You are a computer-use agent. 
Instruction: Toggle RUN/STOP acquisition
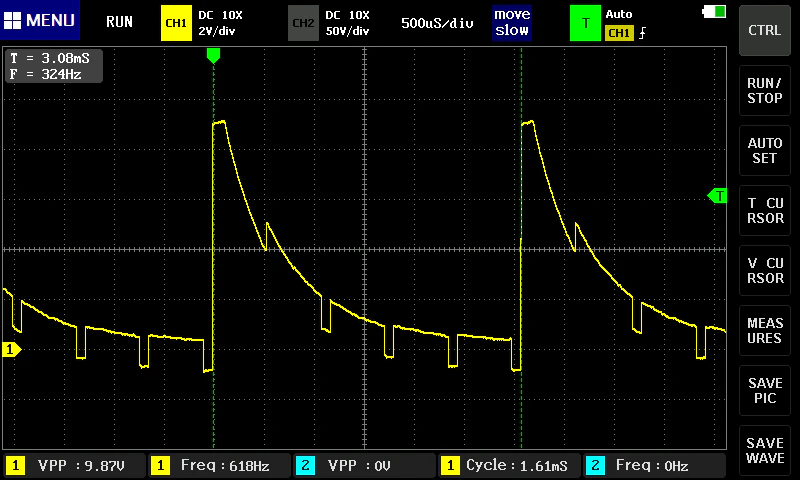click(x=764, y=90)
